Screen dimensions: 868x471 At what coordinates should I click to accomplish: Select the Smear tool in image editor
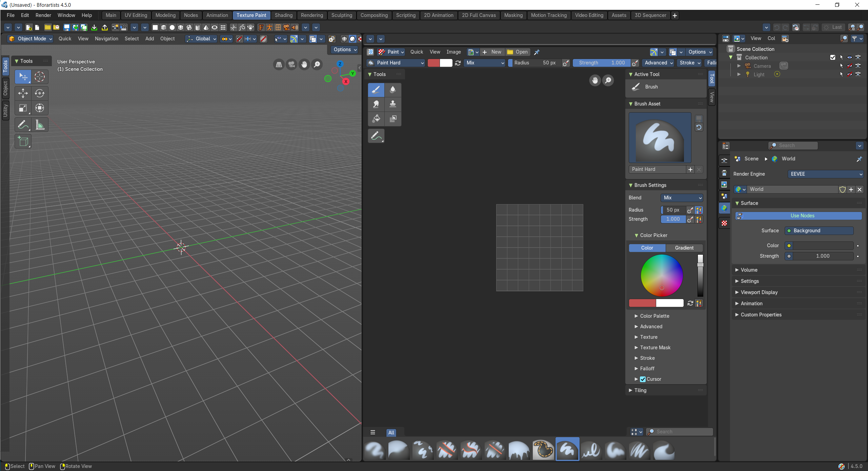376,104
